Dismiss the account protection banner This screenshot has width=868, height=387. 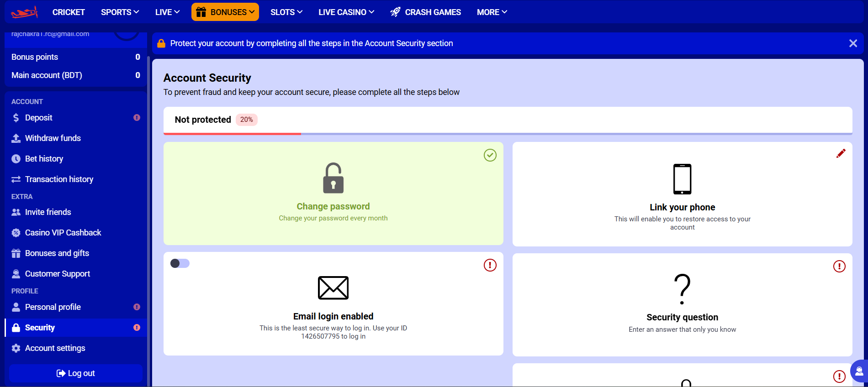[x=853, y=43]
